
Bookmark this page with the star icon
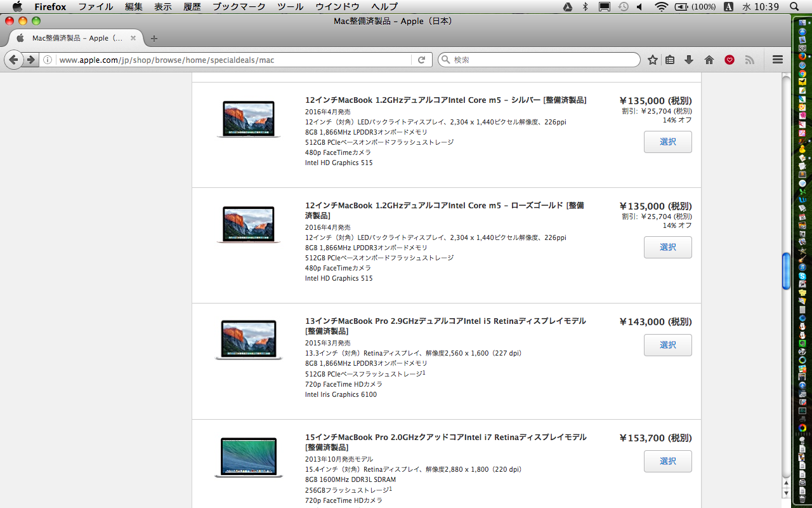coord(652,60)
